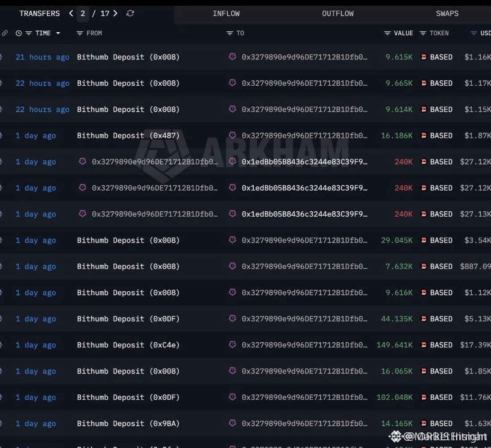Open the INFLOW tab
The width and height of the screenshot is (491, 448).
(x=226, y=14)
